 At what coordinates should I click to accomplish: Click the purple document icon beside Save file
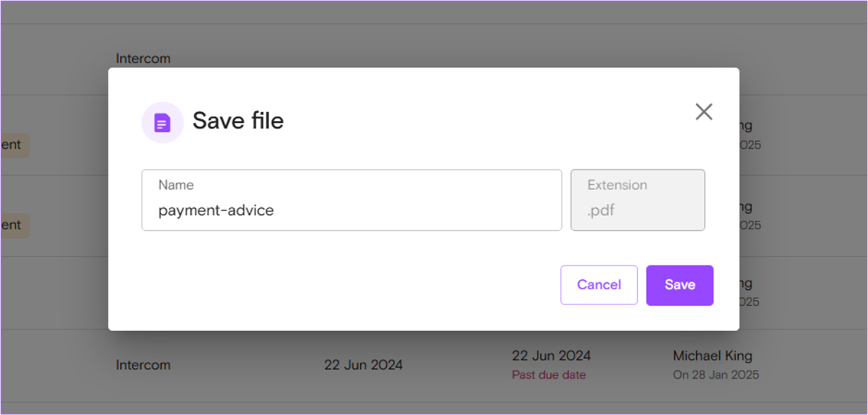point(162,123)
